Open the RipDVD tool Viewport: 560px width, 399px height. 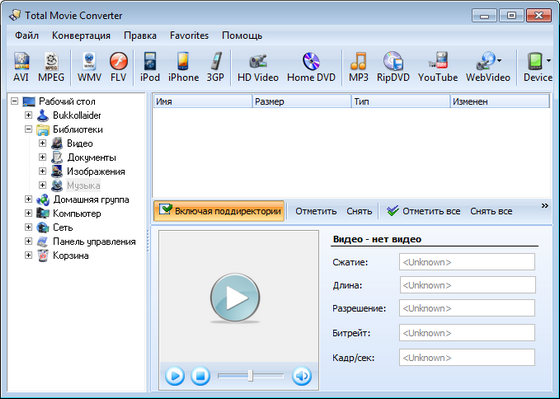click(x=393, y=67)
